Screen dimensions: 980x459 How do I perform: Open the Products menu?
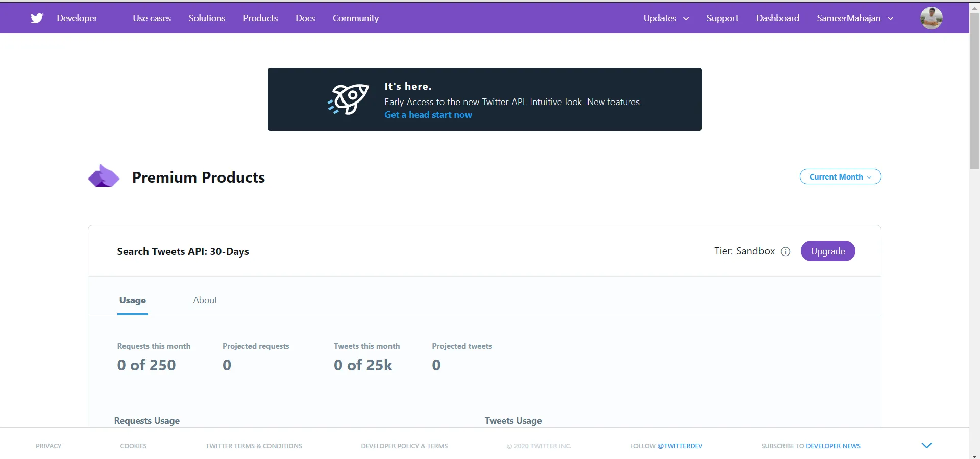260,18
